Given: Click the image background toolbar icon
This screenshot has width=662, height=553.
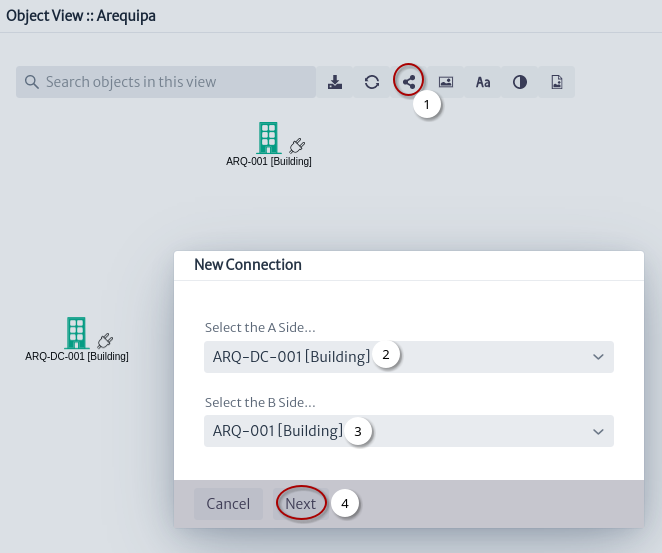Looking at the screenshot, I should tap(446, 82).
